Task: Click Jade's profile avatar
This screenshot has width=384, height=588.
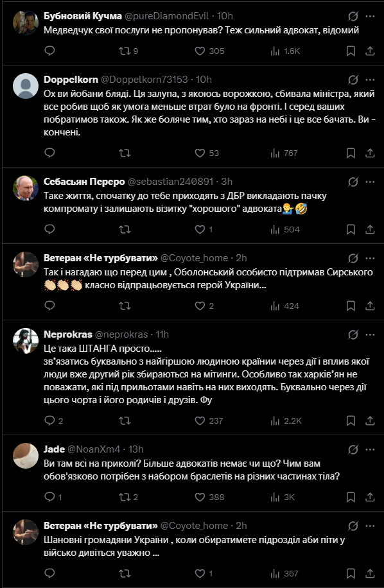Action: pos(26,456)
